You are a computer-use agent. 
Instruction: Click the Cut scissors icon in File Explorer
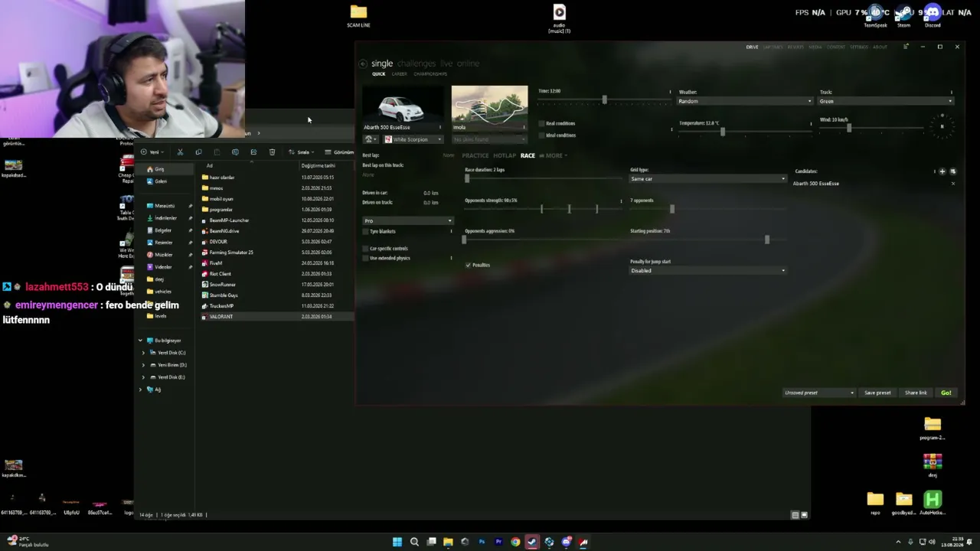180,152
